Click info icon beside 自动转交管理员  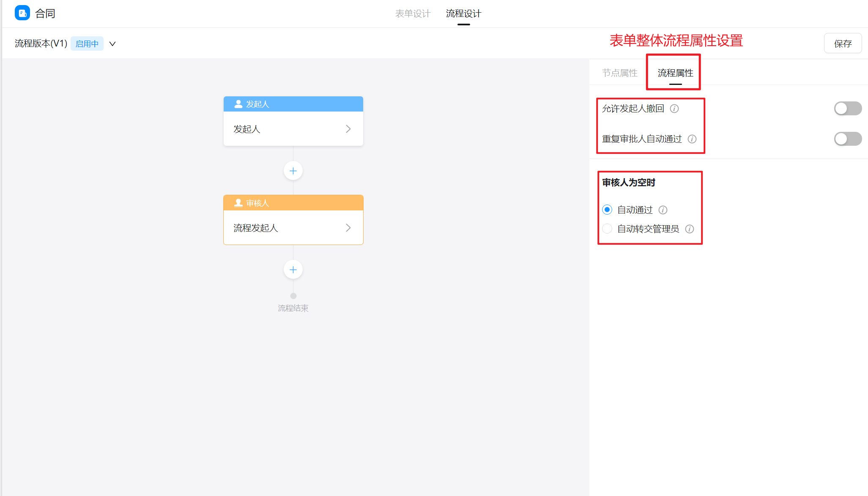coord(690,229)
